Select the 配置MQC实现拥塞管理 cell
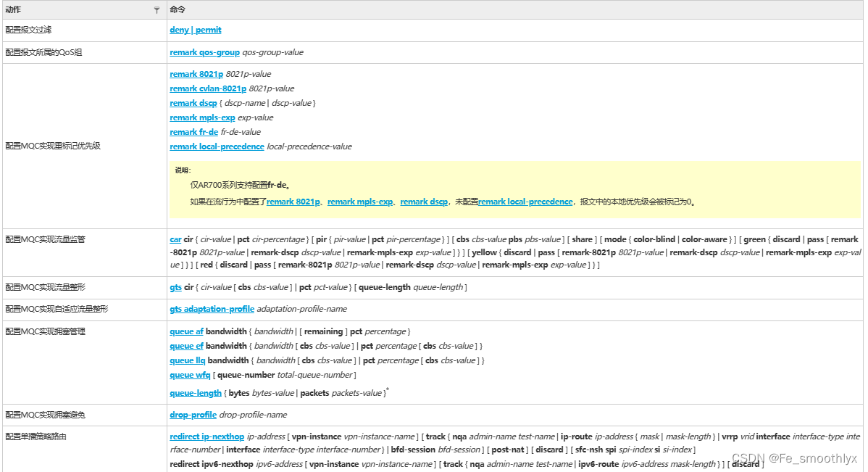The height and width of the screenshot is (472, 868). point(84,363)
